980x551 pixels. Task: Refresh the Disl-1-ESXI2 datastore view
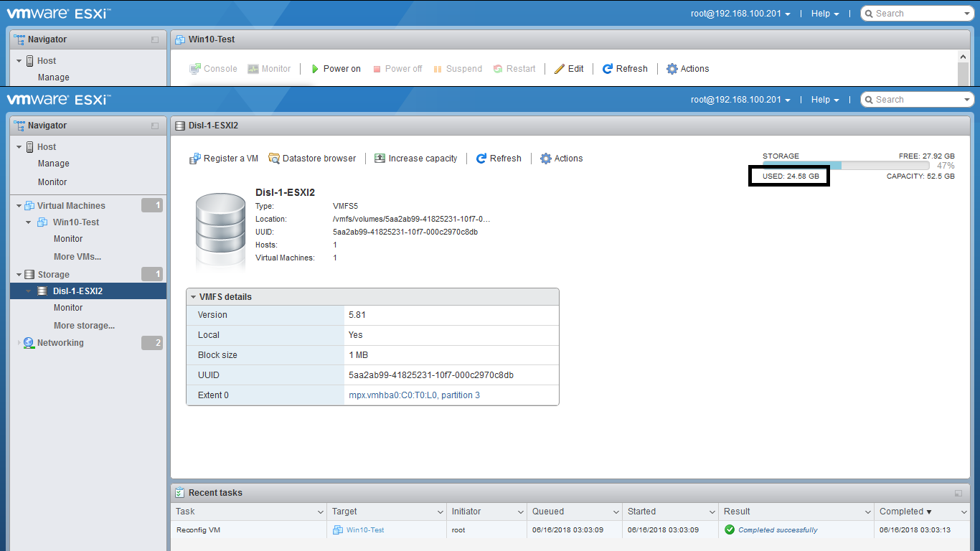tap(499, 159)
